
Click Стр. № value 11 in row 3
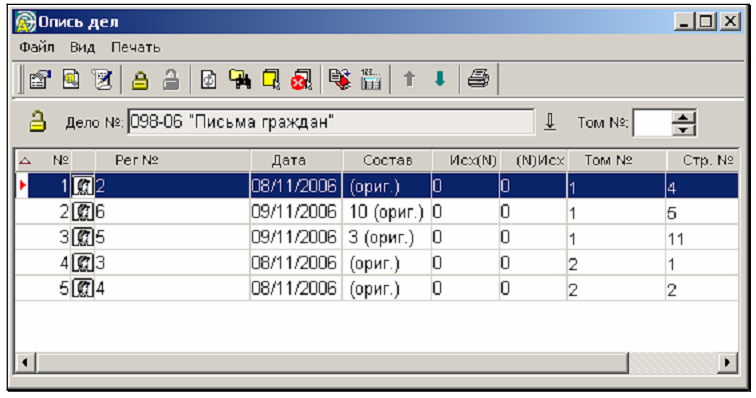[x=702, y=239]
